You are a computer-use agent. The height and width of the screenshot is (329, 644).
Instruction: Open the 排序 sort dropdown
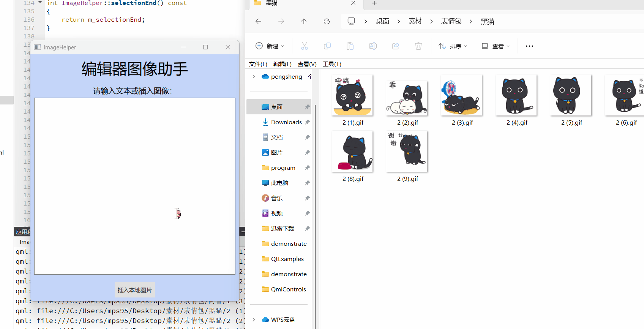click(453, 46)
